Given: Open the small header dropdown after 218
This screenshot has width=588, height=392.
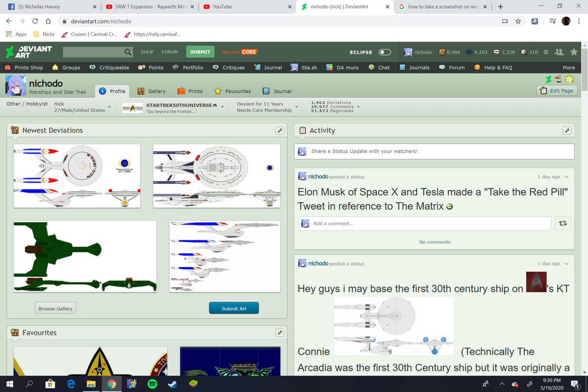Looking at the screenshot, I should pyautogui.click(x=546, y=52).
